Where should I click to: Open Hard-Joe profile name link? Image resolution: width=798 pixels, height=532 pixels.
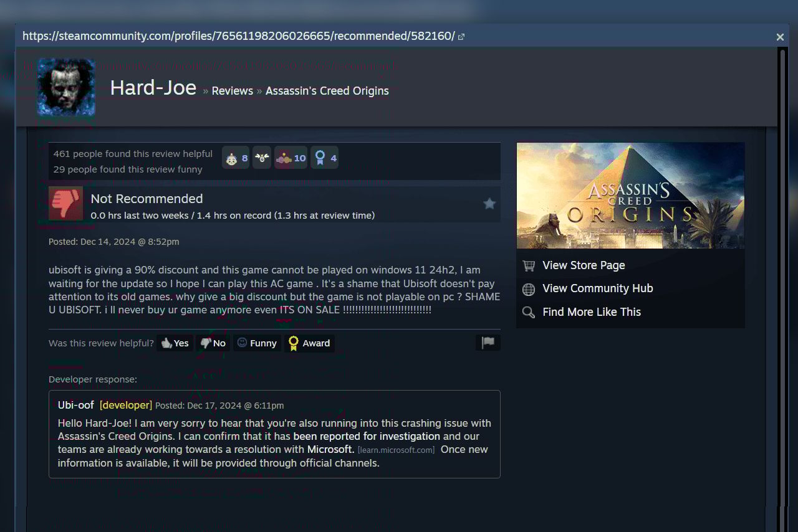click(x=153, y=88)
